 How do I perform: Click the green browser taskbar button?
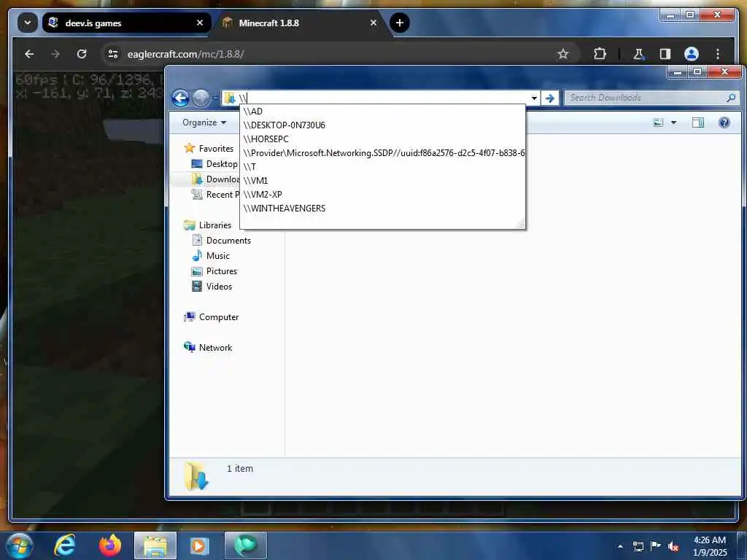[246, 545]
